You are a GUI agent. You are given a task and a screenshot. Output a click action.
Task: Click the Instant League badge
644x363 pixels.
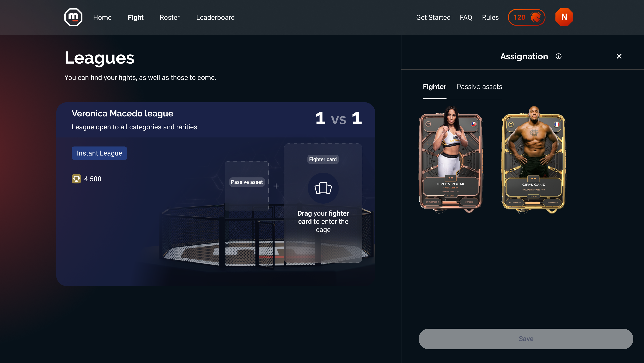(x=99, y=153)
